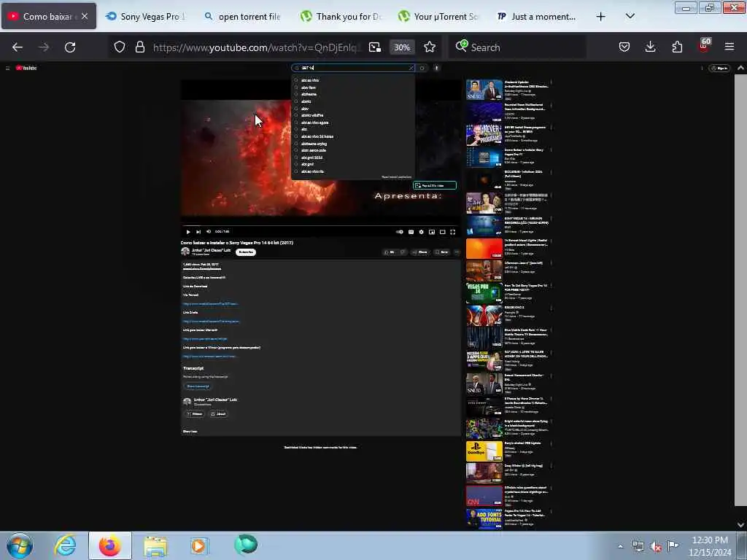Open the link para baixar Utorrent
This screenshot has width=747, height=560.
(x=204, y=339)
